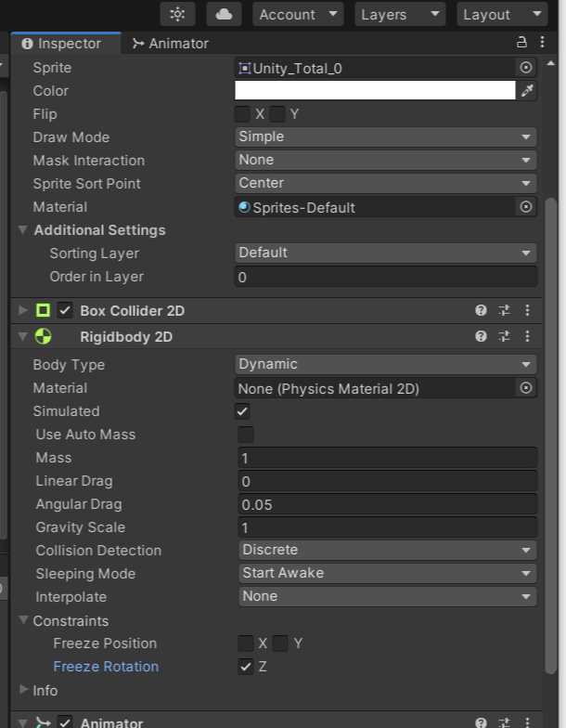Image resolution: width=566 pixels, height=728 pixels.
Task: Collapse the Additional Settings foldout
Action: (x=22, y=230)
